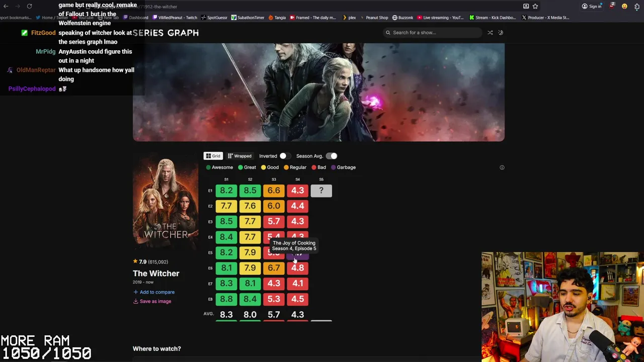Select S2 E7 rating 8.1 cell
644x362 pixels.
pyautogui.click(x=250, y=284)
